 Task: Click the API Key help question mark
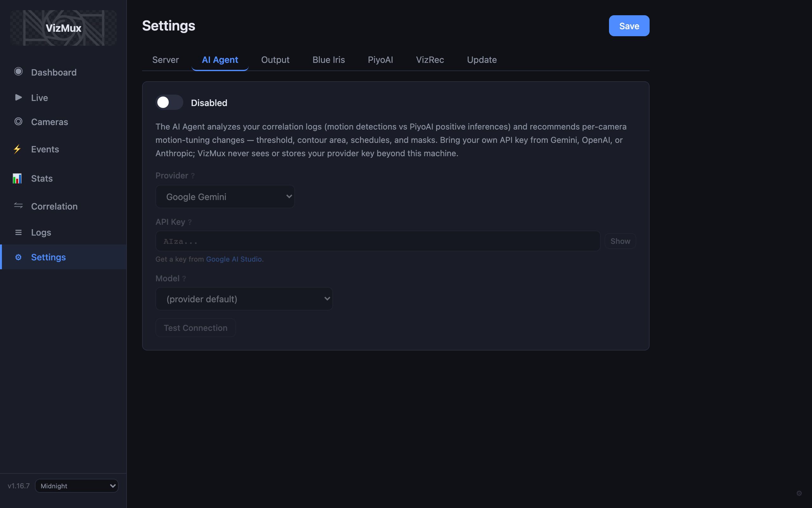click(x=190, y=222)
